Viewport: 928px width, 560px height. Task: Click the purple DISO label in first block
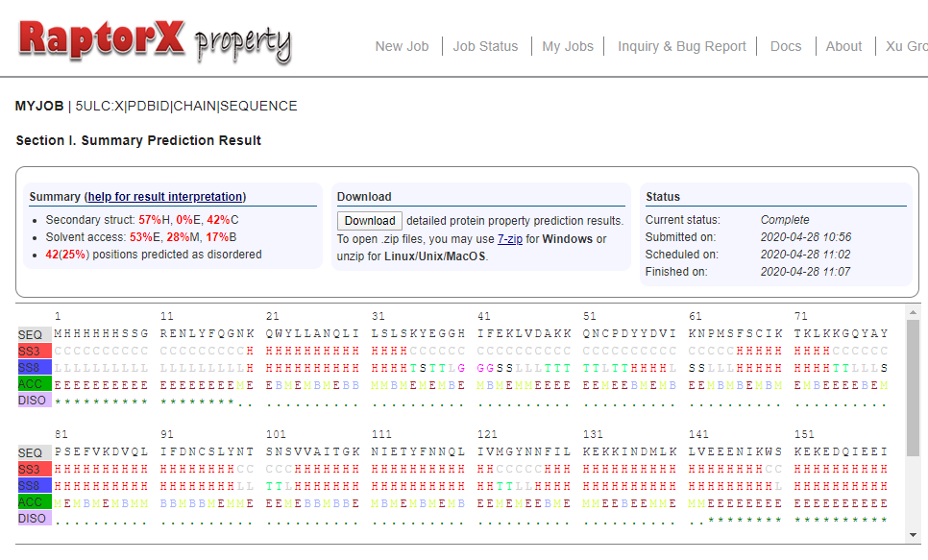pos(33,400)
